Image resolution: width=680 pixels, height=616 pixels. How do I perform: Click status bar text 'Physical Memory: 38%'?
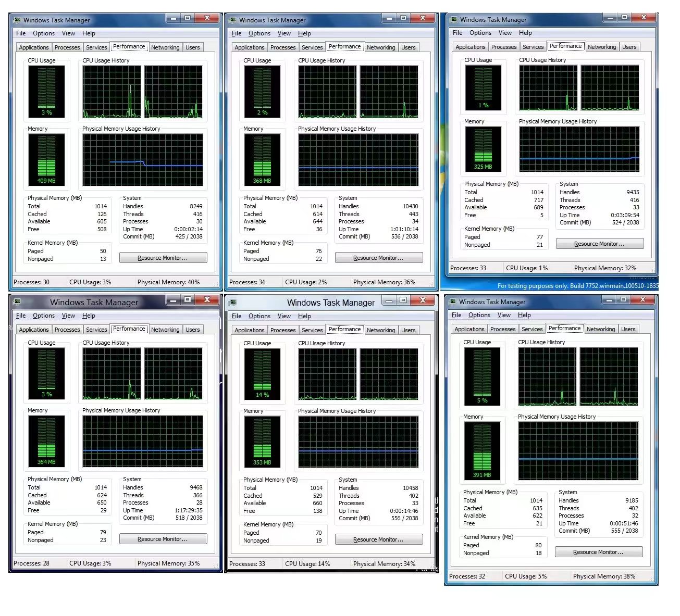tap(604, 576)
